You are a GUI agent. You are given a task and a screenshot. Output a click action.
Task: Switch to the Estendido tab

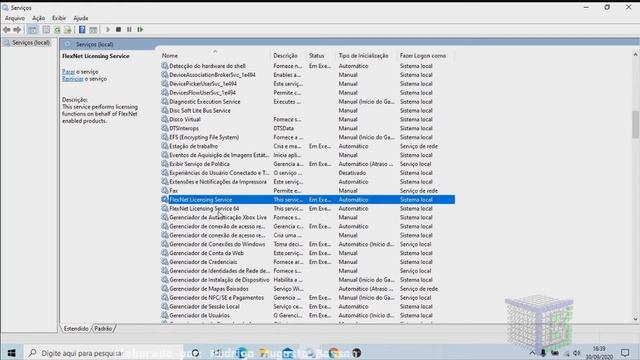pyautogui.click(x=76, y=329)
